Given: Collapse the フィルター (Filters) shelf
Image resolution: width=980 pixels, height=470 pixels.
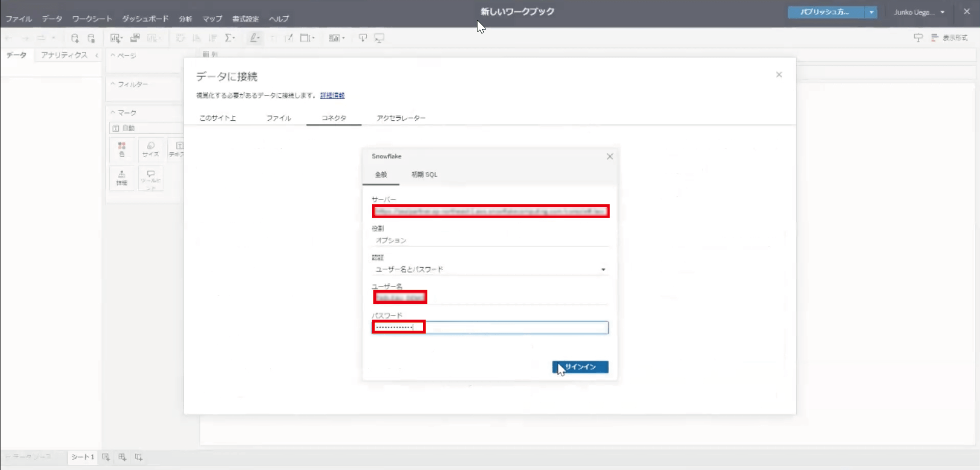Looking at the screenshot, I should (113, 84).
